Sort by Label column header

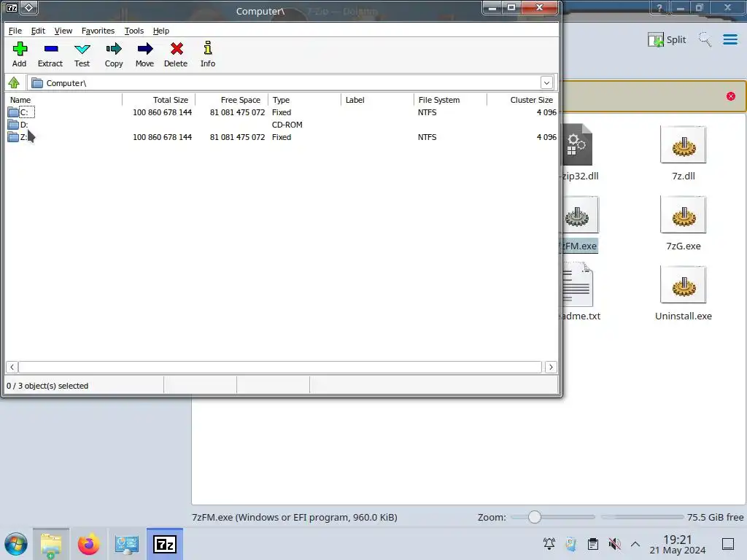tap(378, 99)
